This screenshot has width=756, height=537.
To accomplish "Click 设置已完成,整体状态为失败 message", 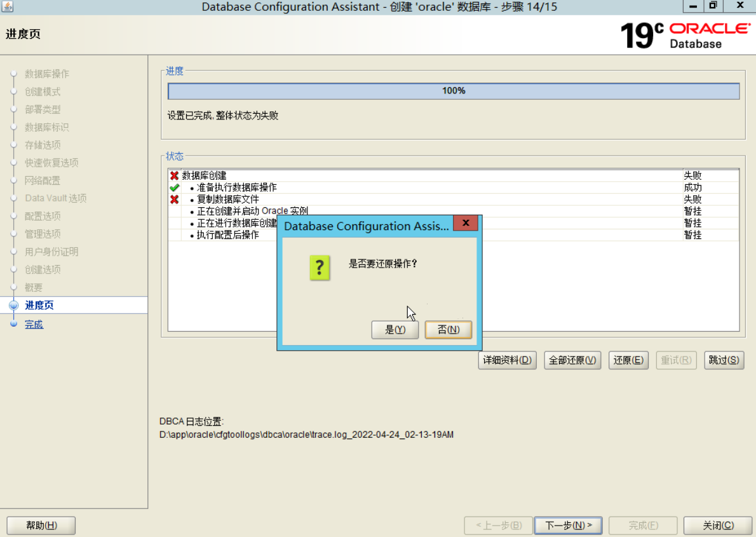I will 223,116.
